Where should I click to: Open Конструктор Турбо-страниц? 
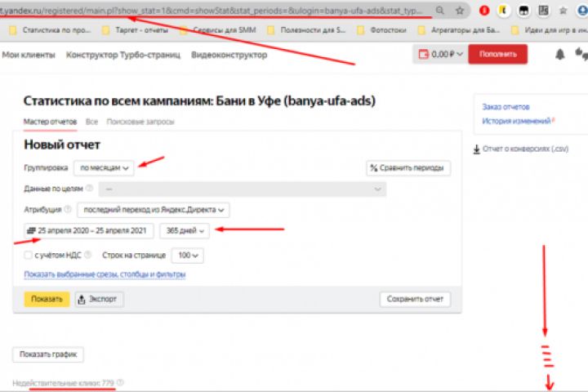point(123,55)
